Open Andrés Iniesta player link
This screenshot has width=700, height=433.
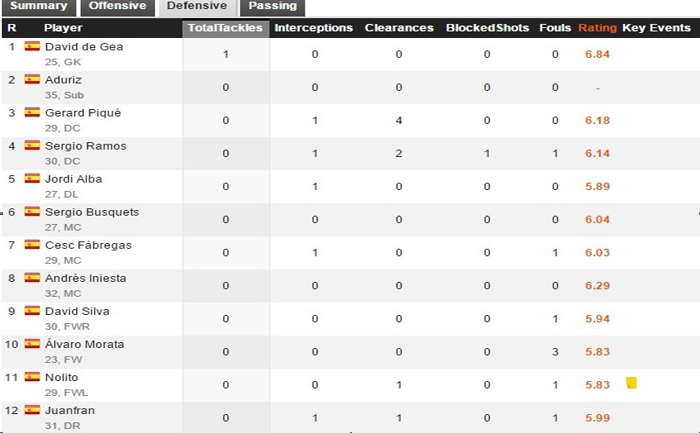86,278
